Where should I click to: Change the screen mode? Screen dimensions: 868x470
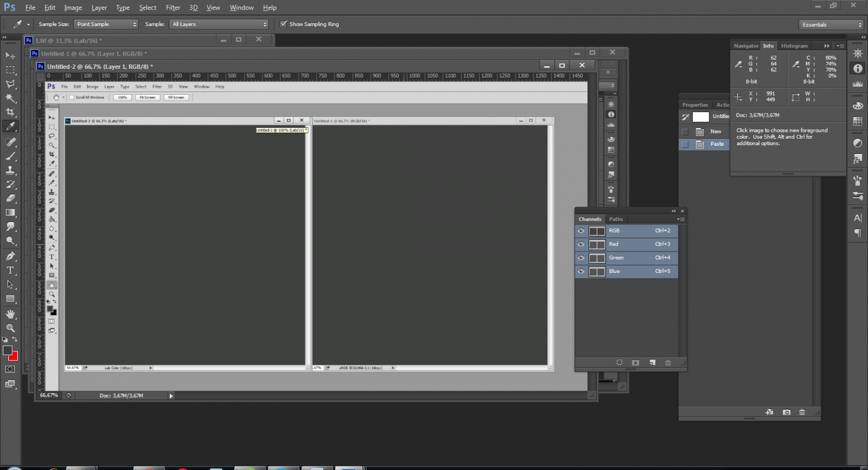point(10,384)
